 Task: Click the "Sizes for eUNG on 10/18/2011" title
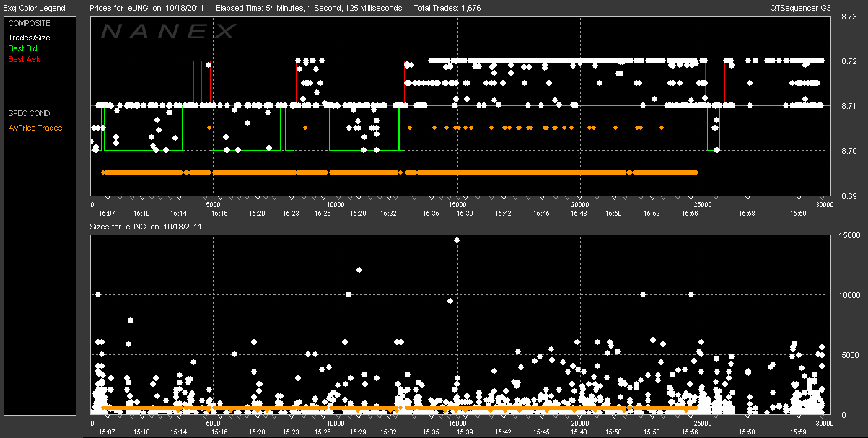[x=146, y=227]
